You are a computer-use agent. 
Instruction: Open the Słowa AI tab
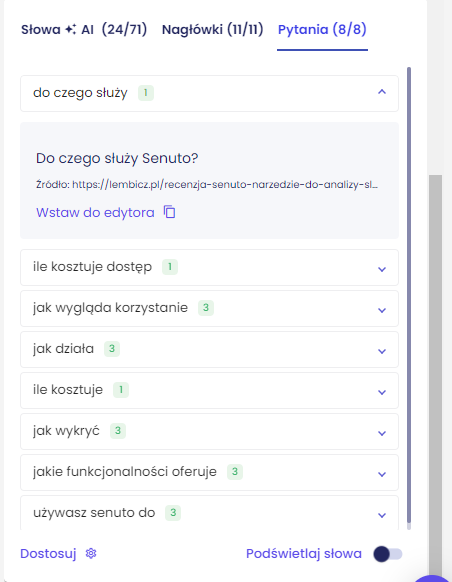click(x=84, y=29)
